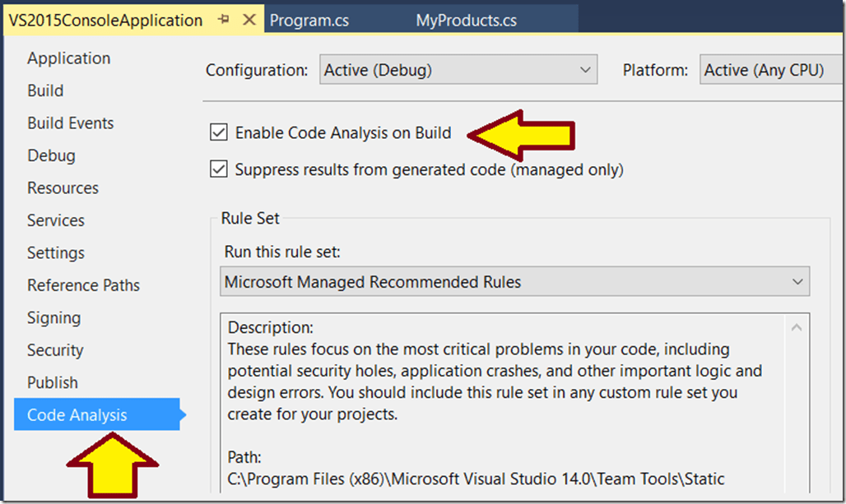Switch to the Program.cs tab
Image resolution: width=846 pixels, height=504 pixels.
[x=309, y=21]
